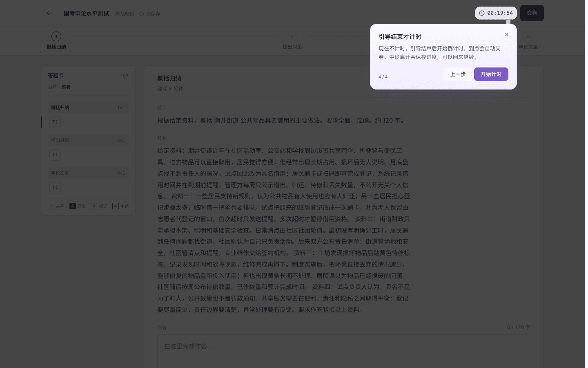This screenshot has width=588, height=368.
Task: Click the 答题卡 heading
Action: [56, 76]
